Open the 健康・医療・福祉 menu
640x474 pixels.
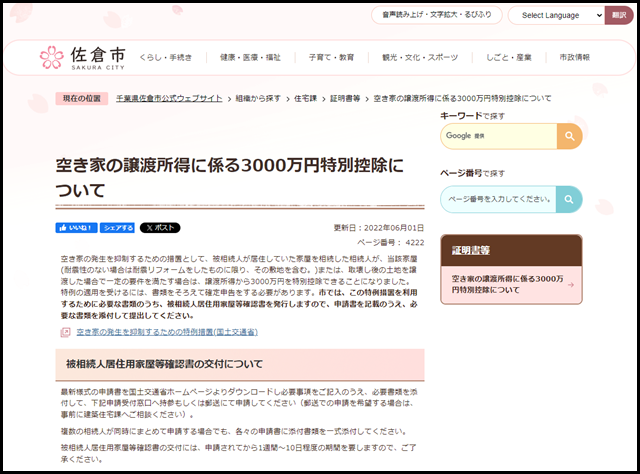pyautogui.click(x=250, y=58)
